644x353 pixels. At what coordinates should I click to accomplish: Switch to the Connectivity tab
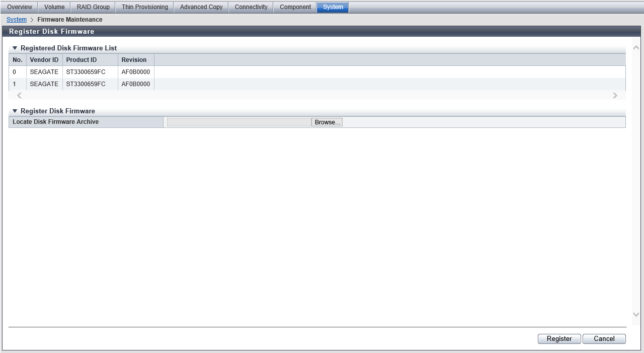pyautogui.click(x=251, y=7)
